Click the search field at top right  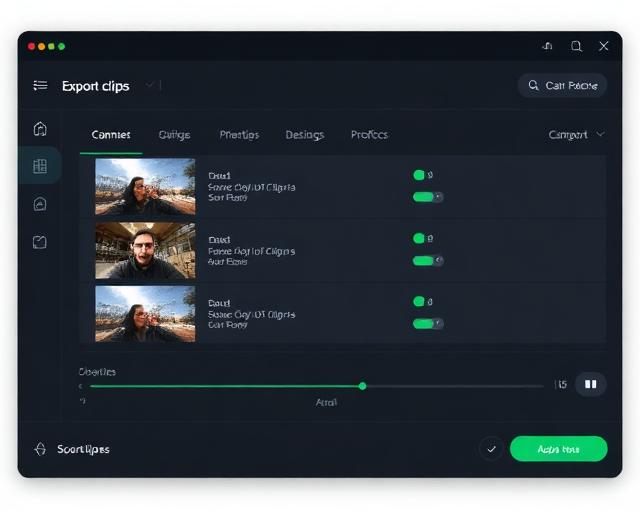(562, 85)
